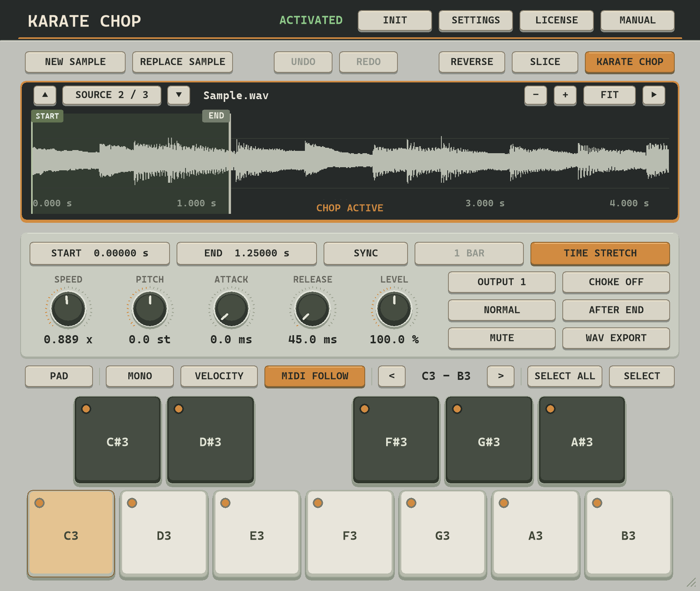
Task: Click Select All pads button
Action: 565,376
